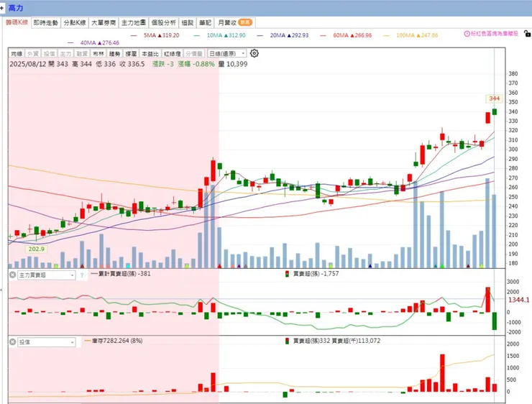532x404 pixels.
Task: Click the 1344.1 value label on right axis
Action: pyautogui.click(x=518, y=300)
